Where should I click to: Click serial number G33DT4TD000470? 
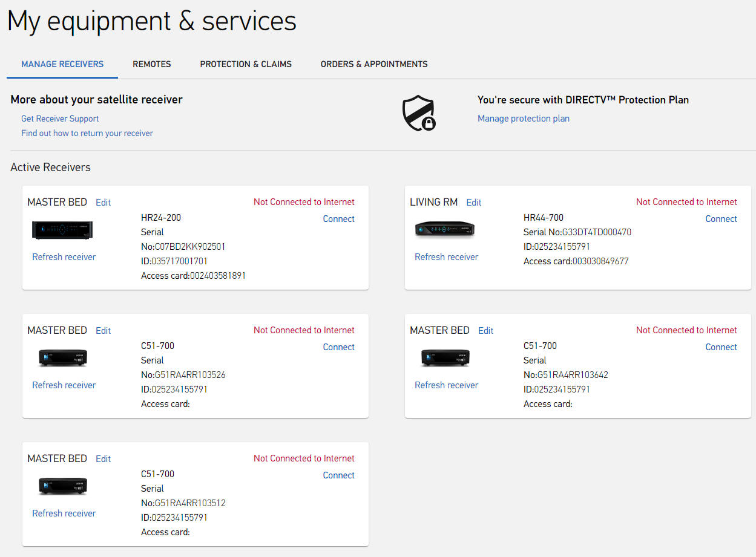596,232
